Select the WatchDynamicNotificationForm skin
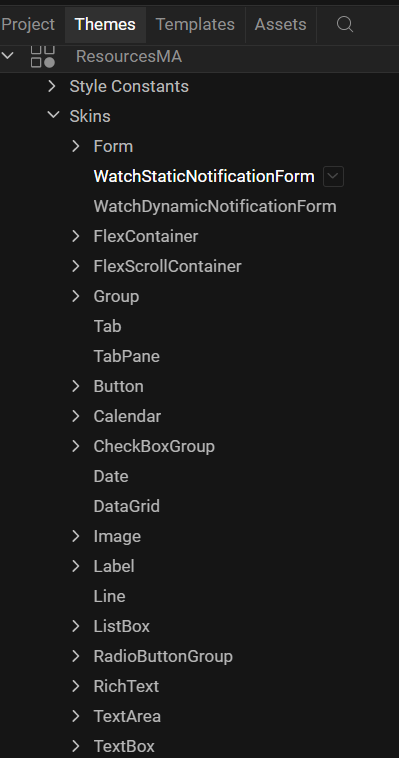 coord(215,206)
